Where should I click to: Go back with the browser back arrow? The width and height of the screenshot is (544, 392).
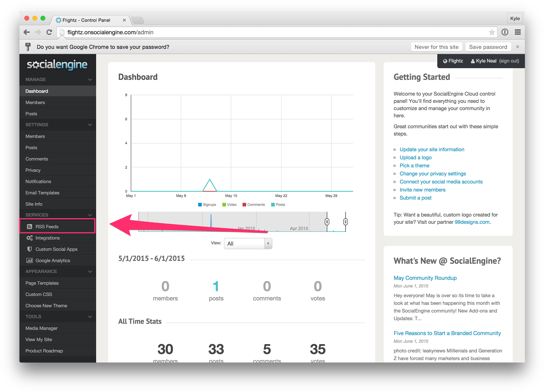click(26, 32)
